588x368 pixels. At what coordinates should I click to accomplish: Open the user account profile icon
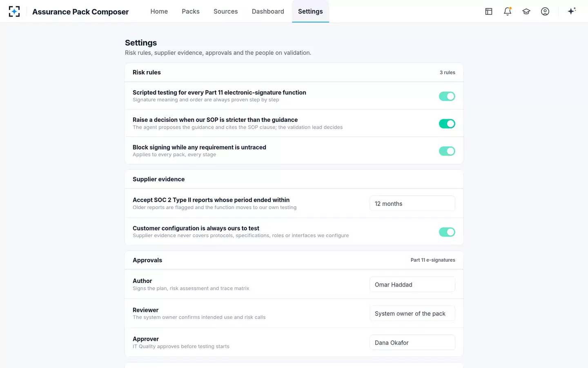(545, 11)
